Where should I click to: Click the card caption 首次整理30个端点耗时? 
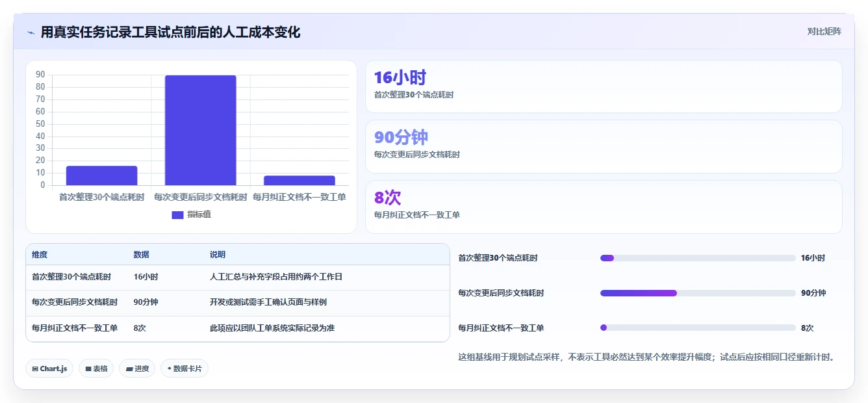pyautogui.click(x=414, y=95)
